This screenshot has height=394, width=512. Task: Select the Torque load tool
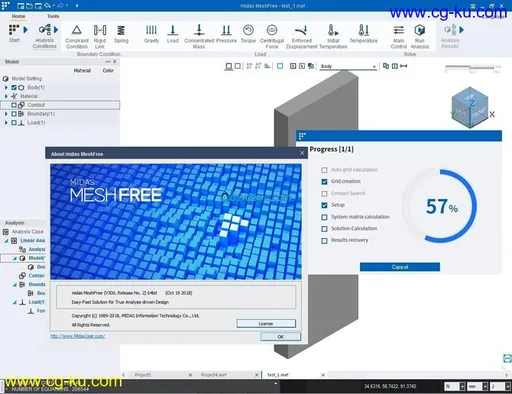click(248, 34)
